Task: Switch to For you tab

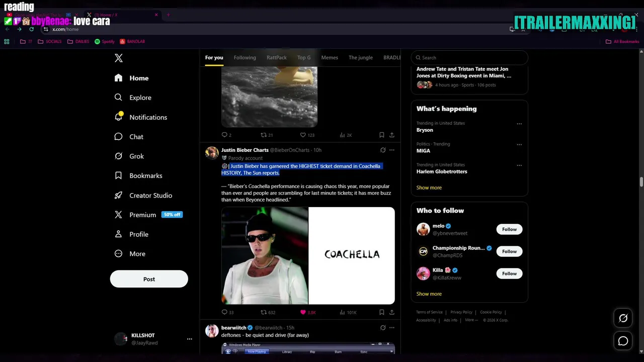Action: [214, 57]
